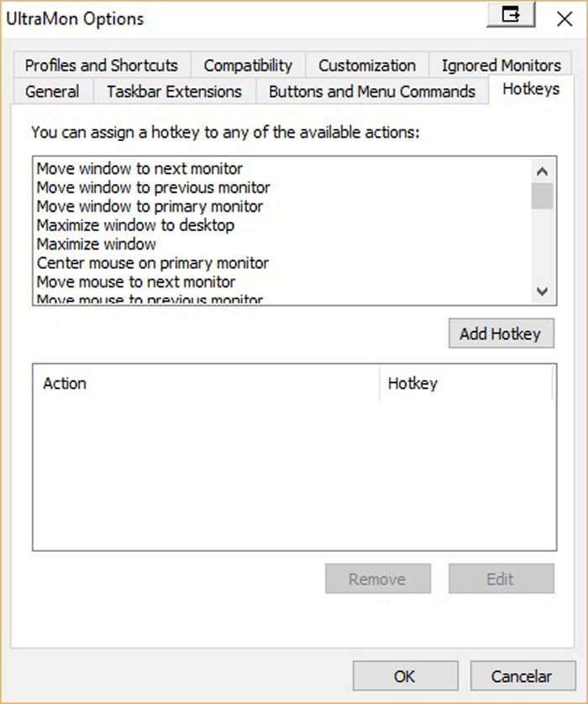The height and width of the screenshot is (704, 588).
Task: Click the Add Hotkey button
Action: pos(501,334)
